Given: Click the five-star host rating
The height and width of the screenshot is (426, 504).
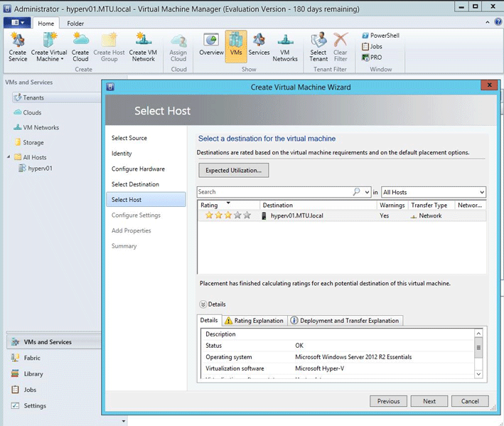Looking at the screenshot, I should point(227,215).
